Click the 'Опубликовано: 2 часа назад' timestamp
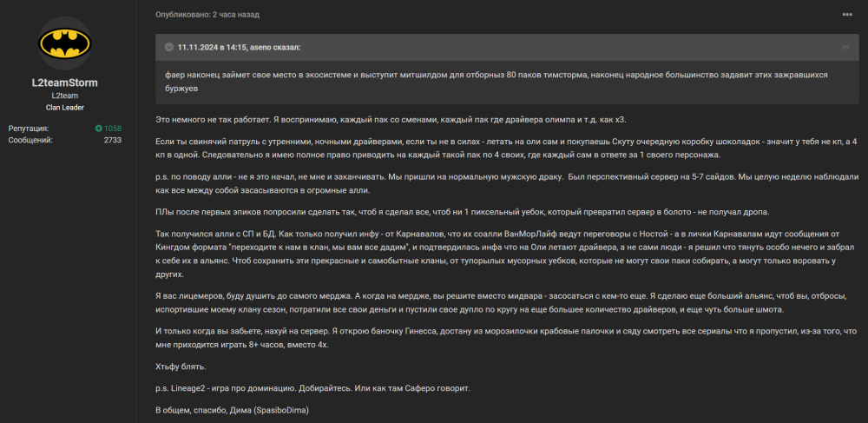This screenshot has width=868, height=423. tap(207, 15)
